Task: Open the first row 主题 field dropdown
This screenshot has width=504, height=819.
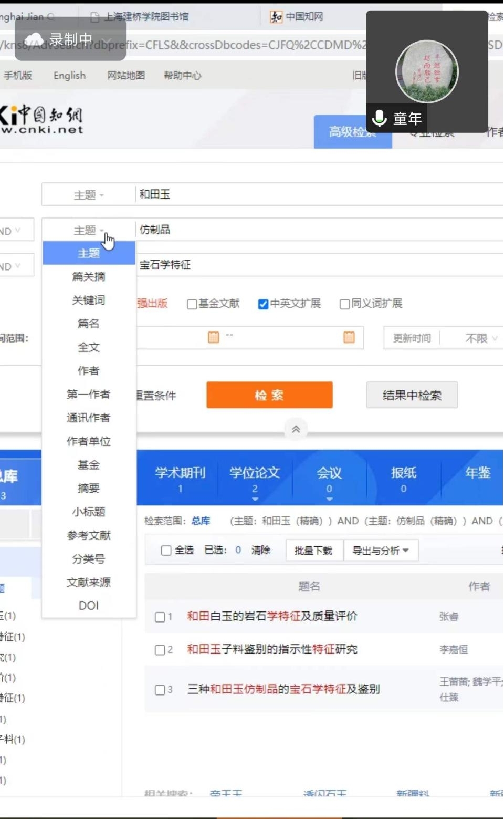Action: point(88,195)
